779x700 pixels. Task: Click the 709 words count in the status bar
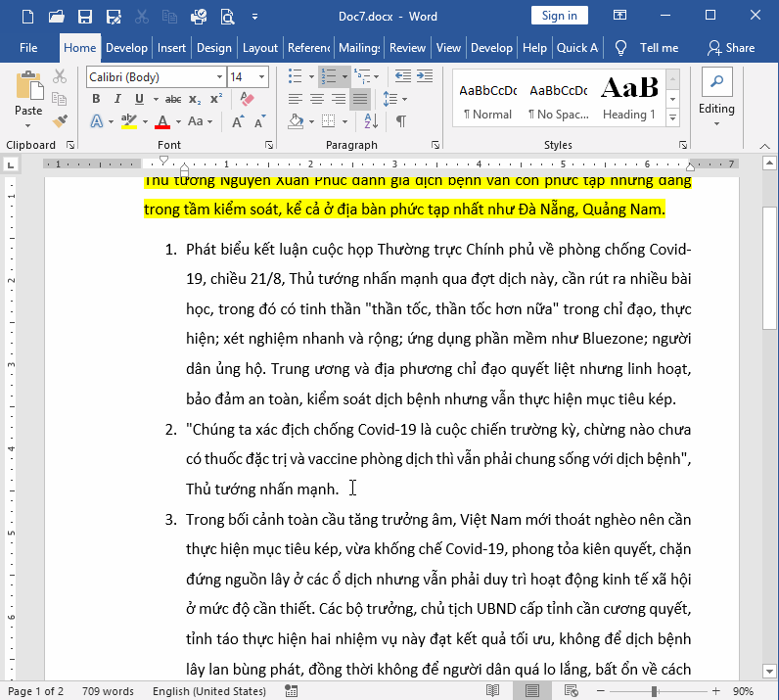click(108, 691)
